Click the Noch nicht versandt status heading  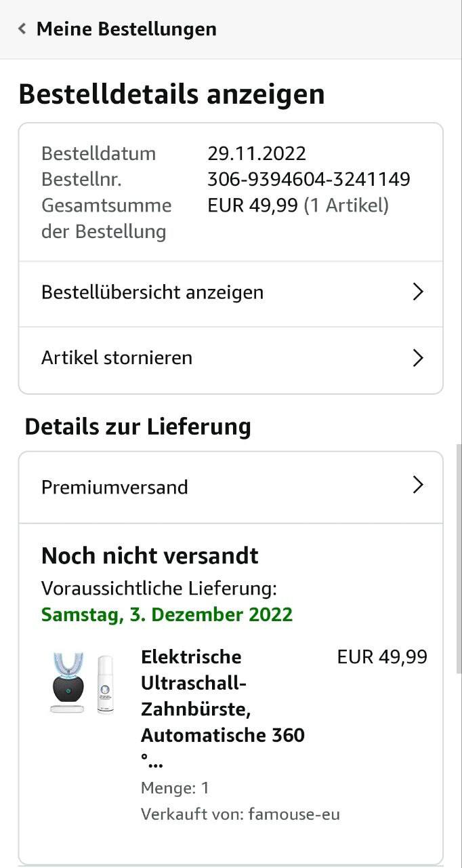150,556
